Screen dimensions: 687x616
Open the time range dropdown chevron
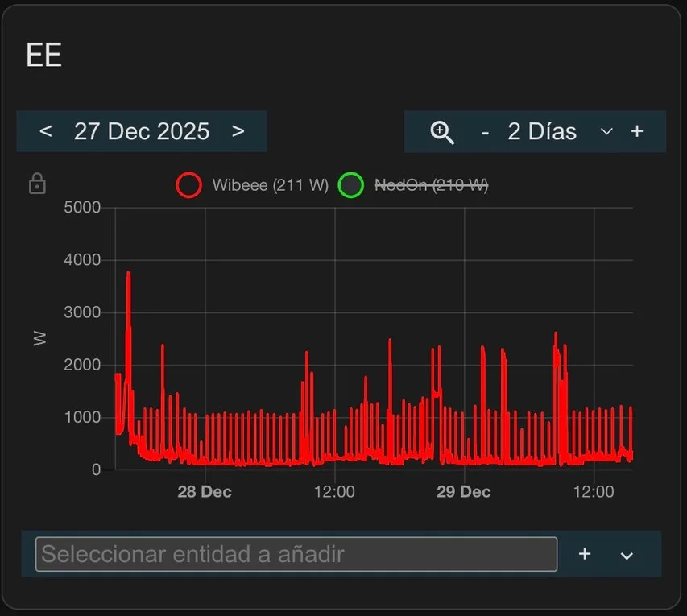[607, 132]
